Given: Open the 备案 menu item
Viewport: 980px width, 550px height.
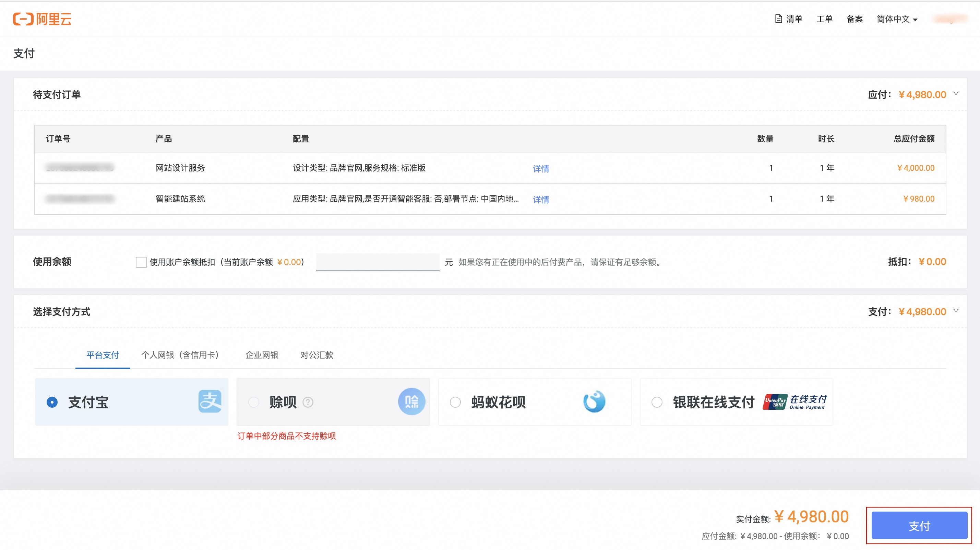Looking at the screenshot, I should (x=854, y=19).
